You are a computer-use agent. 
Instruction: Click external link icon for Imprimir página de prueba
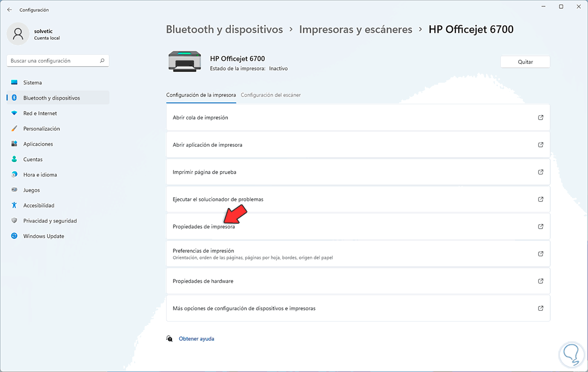point(540,172)
